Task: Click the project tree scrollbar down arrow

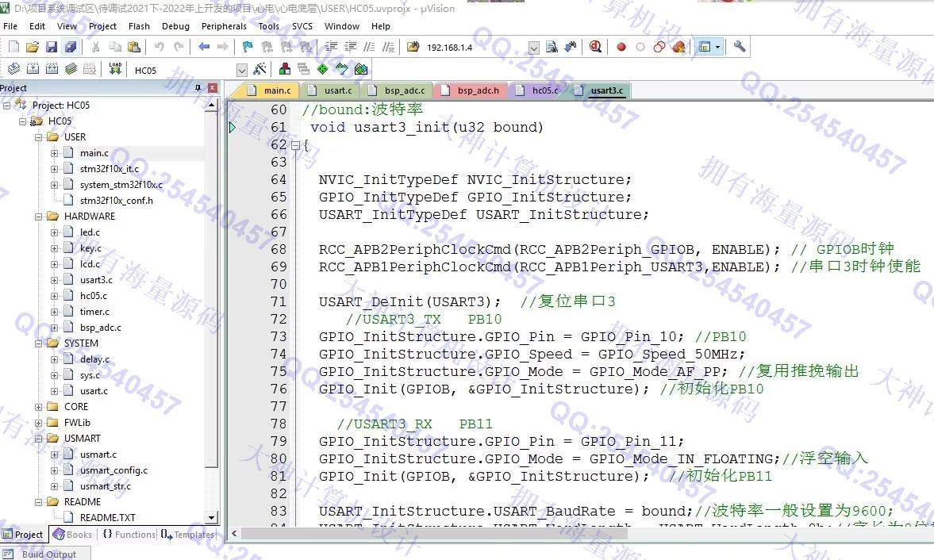Action: pos(211,518)
